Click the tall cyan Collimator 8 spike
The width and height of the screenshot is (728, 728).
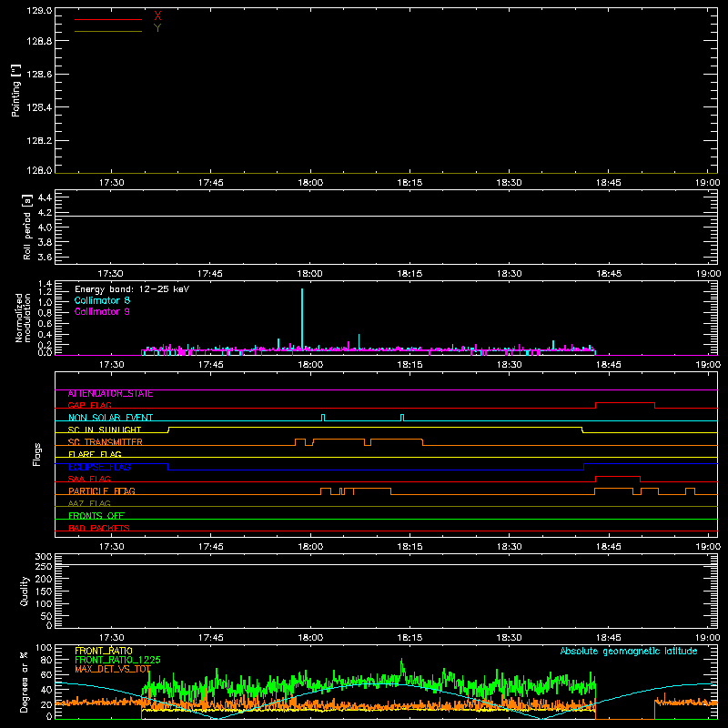coord(302,318)
